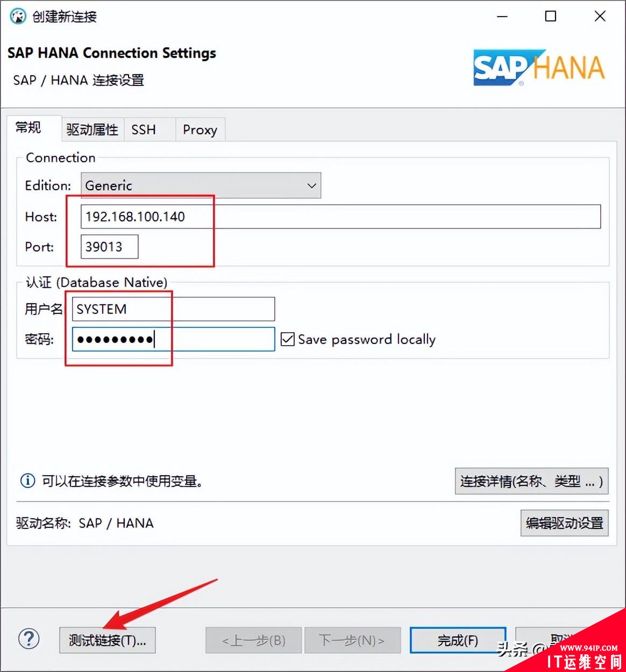Click the 用户名 field containing SYSTEM
This screenshot has width=626, height=672.
(173, 309)
